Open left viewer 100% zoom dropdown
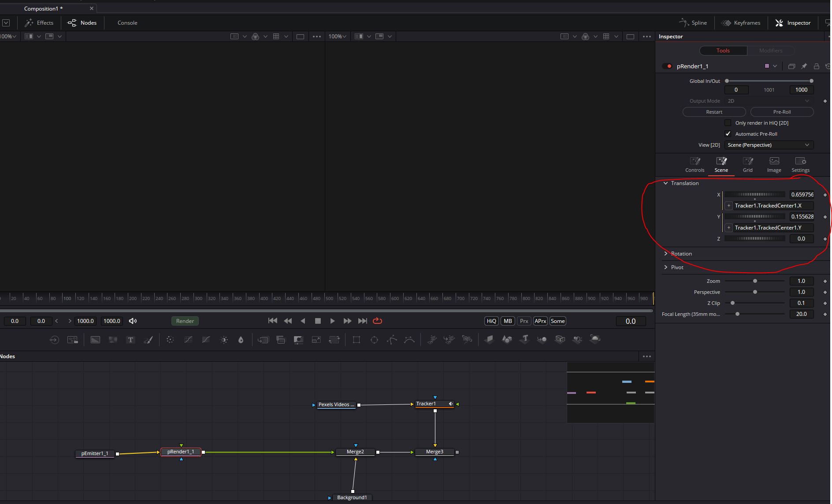This screenshot has width=832, height=504. click(x=8, y=37)
